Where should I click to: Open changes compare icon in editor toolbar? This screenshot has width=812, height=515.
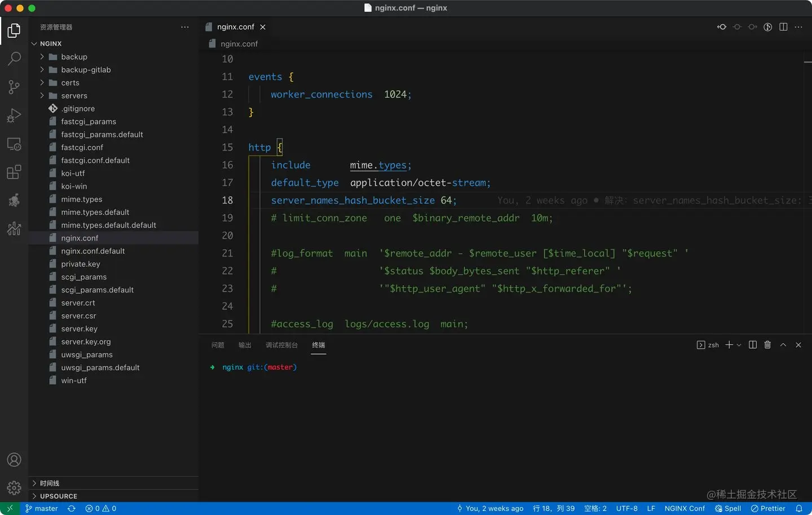[x=722, y=27]
